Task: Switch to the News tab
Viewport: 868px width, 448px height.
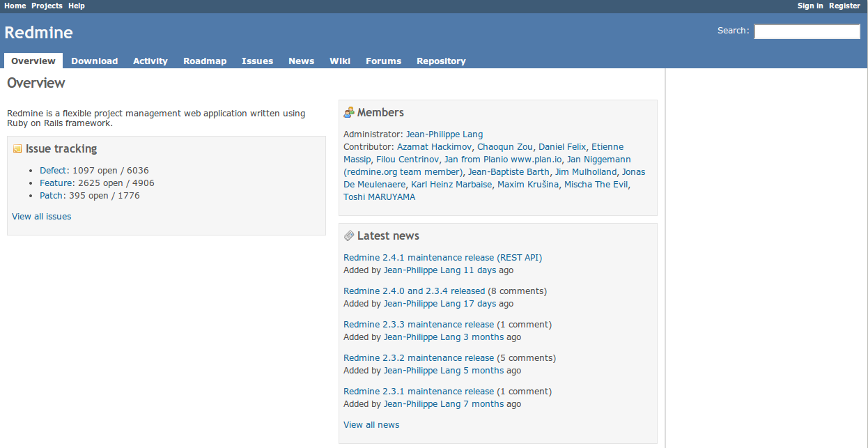Action: tap(302, 61)
